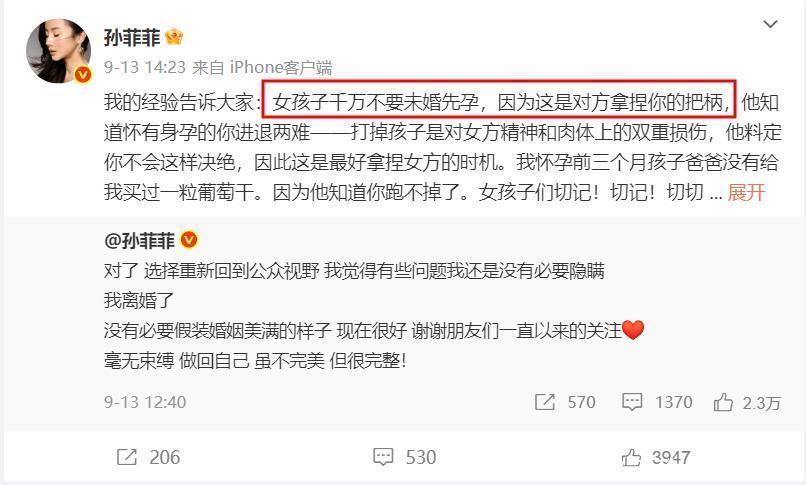Click repost icon showing 570

pos(544,402)
